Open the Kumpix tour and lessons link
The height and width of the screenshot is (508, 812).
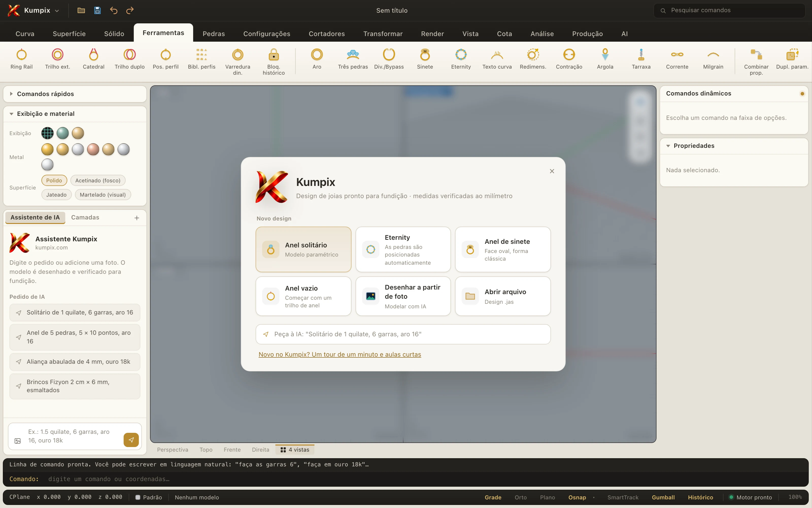340,355
